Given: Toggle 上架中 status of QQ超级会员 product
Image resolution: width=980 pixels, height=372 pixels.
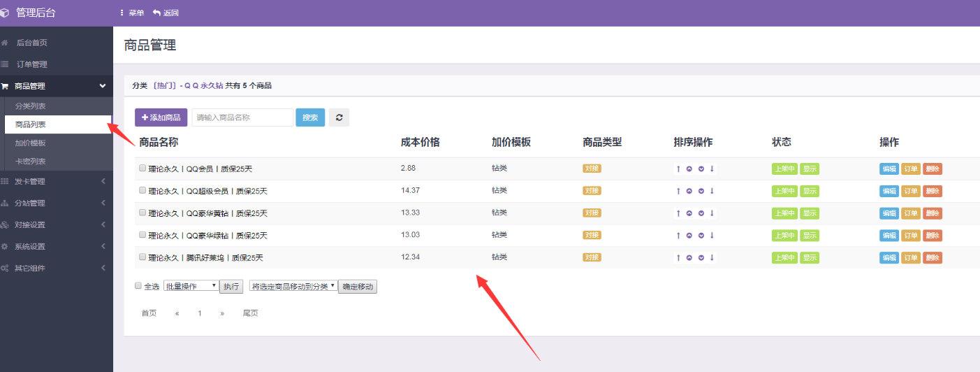Looking at the screenshot, I should coord(784,191).
